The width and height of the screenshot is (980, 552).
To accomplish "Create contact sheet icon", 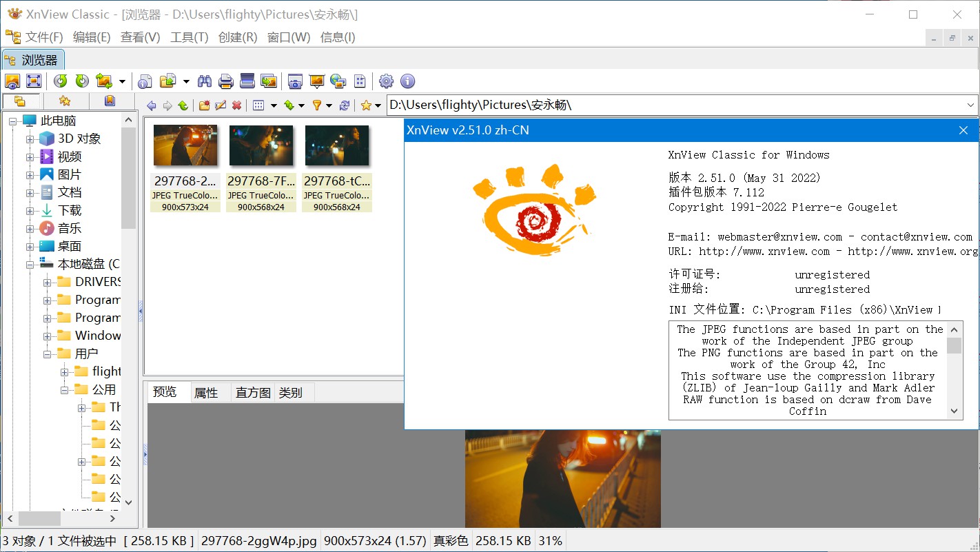I will [359, 81].
